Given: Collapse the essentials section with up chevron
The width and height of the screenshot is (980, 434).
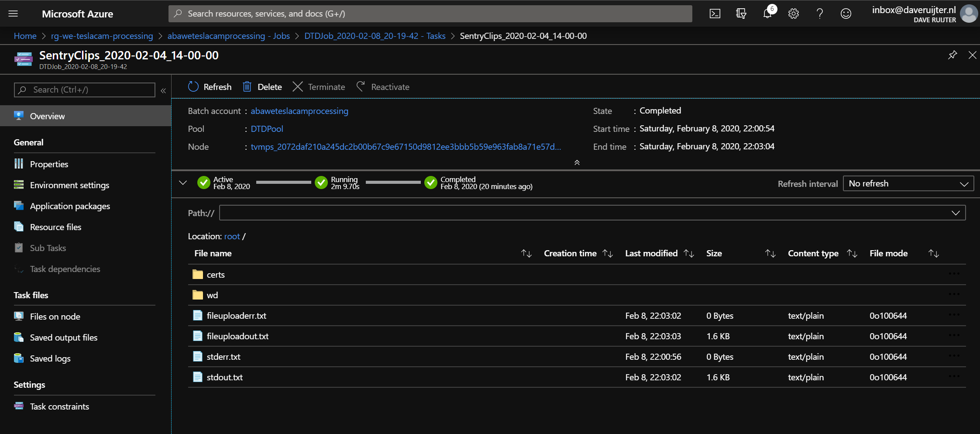Looking at the screenshot, I should click(577, 162).
